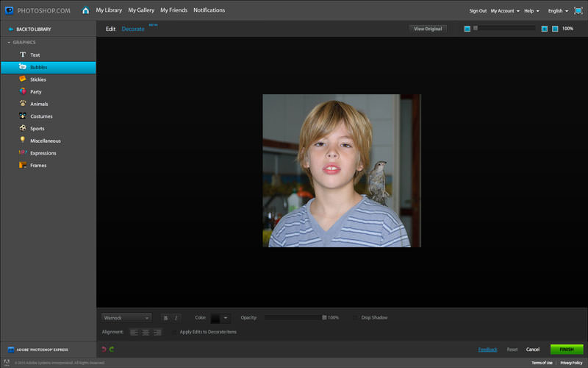The width and height of the screenshot is (588, 368).
Task: Go to the Home icon
Action: coord(85,10)
